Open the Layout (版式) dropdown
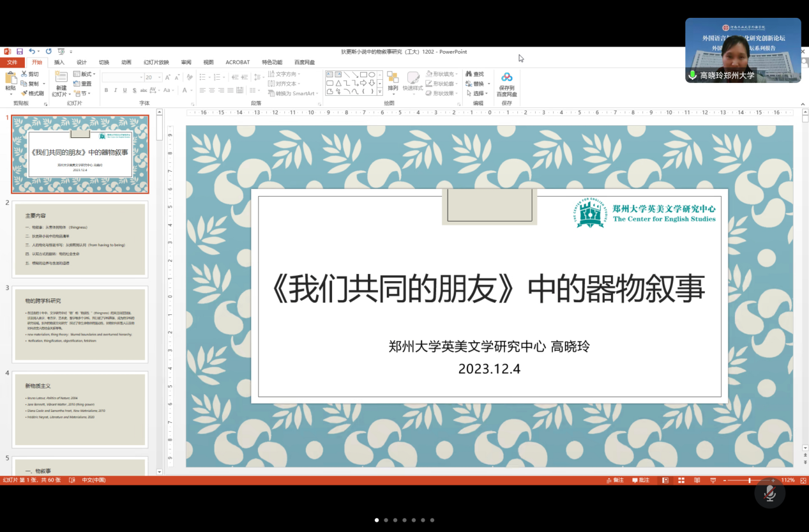809x532 pixels. click(x=84, y=74)
